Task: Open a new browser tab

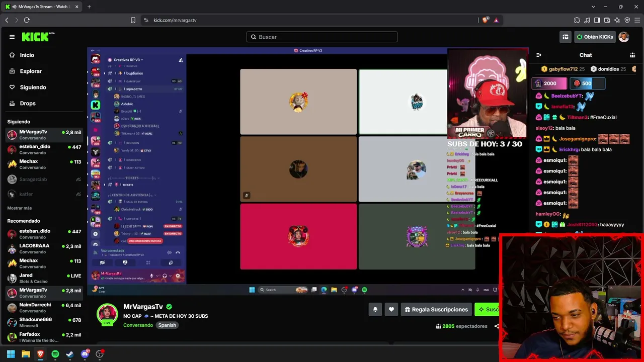Action: click(x=89, y=7)
